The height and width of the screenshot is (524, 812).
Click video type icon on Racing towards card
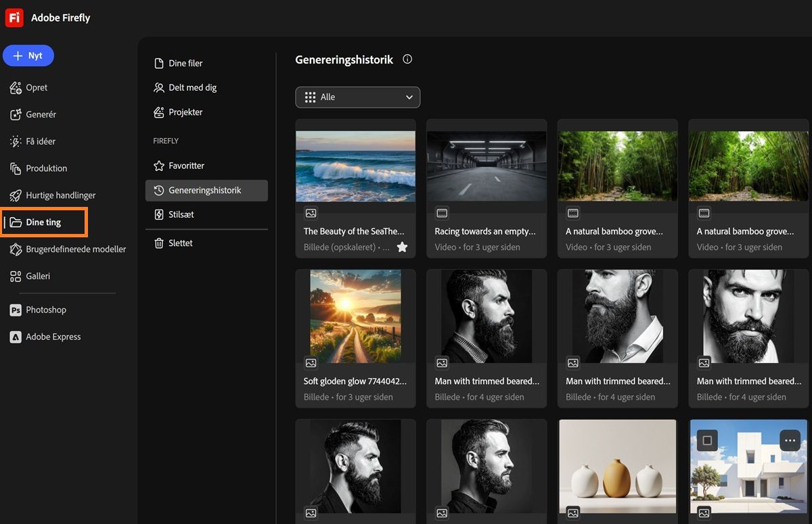pyautogui.click(x=442, y=213)
